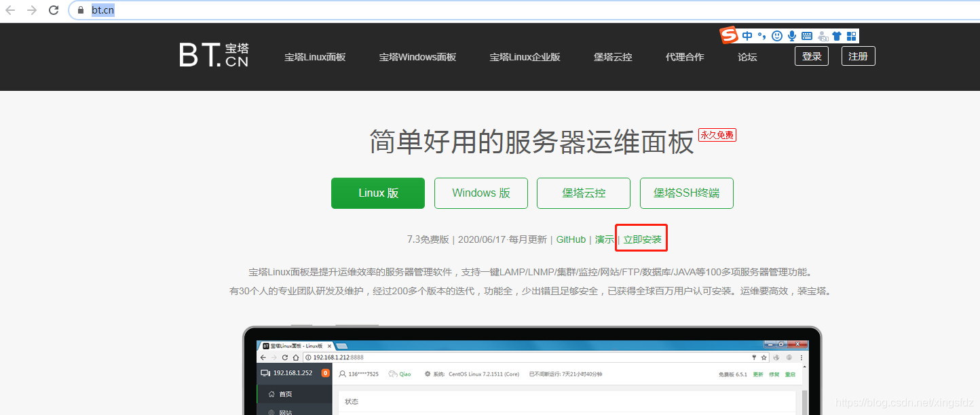Open the 宝塔Linux面板 nav item
Image resolution: width=980 pixels, height=415 pixels.
[315, 57]
